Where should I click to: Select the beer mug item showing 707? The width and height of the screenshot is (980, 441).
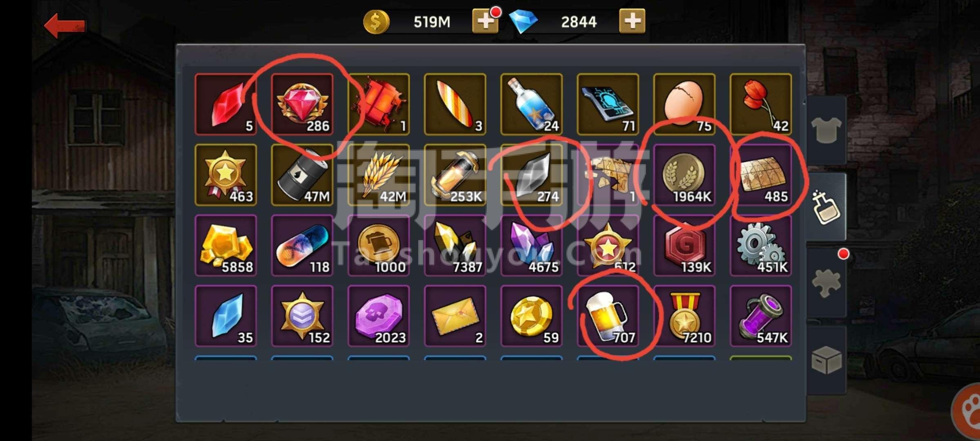pyautogui.click(x=608, y=316)
